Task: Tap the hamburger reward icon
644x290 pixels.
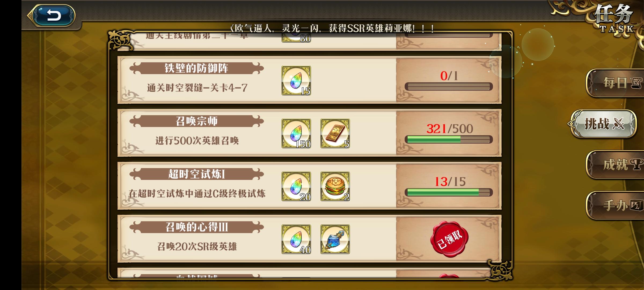Action: (x=335, y=186)
